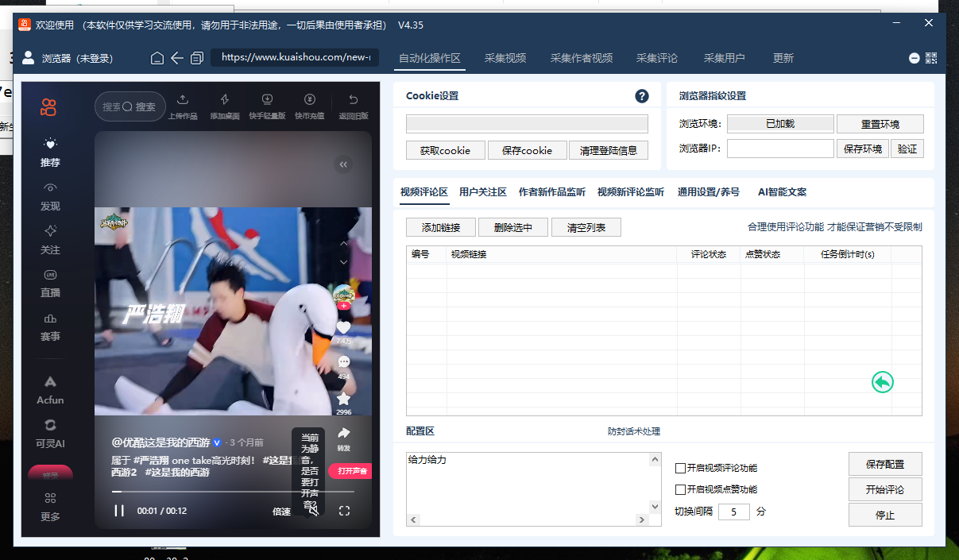This screenshot has height=560, width=959.
Task: Navigate back with the left arrow icon
Action: tap(177, 58)
